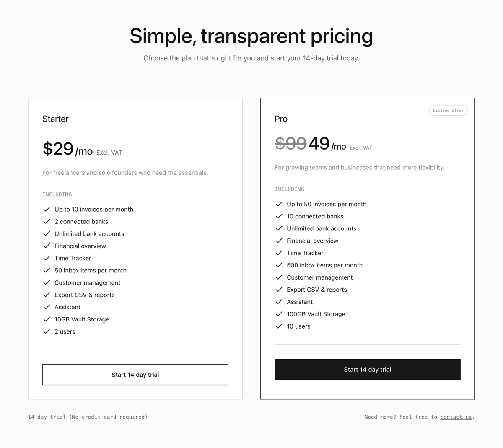The width and height of the screenshot is (503, 448).
Task: Click the checkmark next to "10GB Vault Storage"
Action: 47,319
